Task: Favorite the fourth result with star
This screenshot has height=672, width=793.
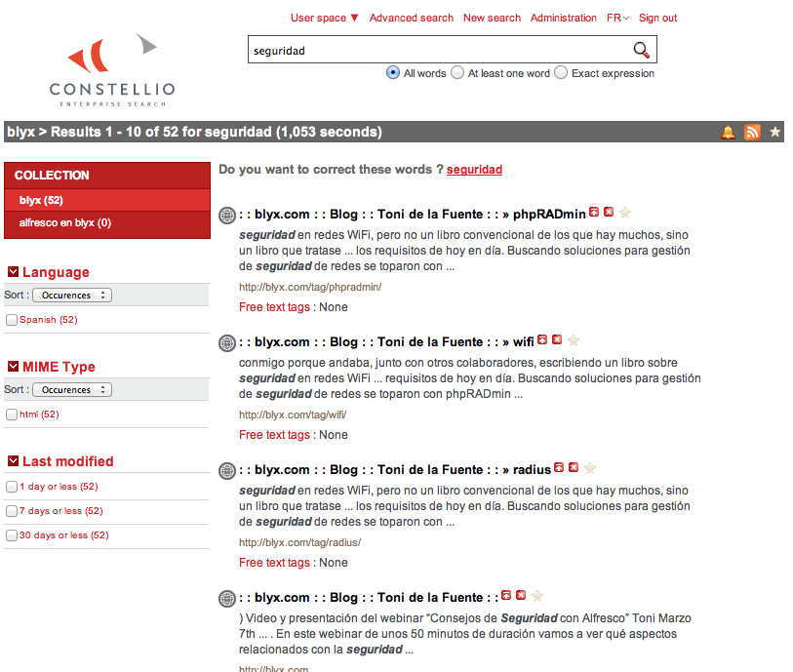Action: 537,596
